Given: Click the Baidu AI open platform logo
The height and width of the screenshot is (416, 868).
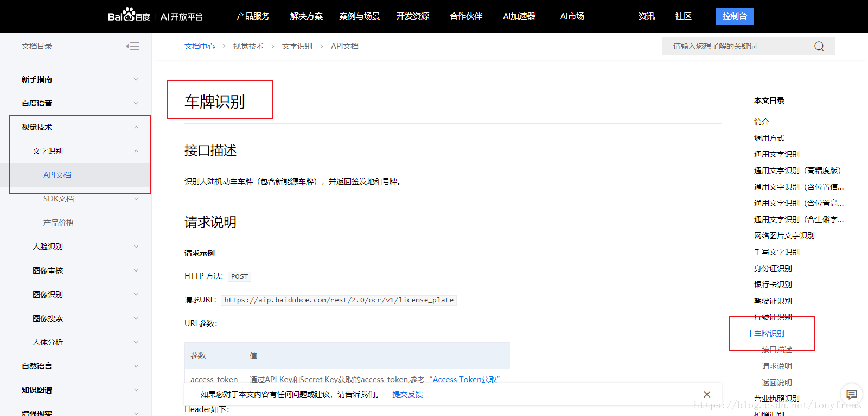Looking at the screenshot, I should coord(155,16).
